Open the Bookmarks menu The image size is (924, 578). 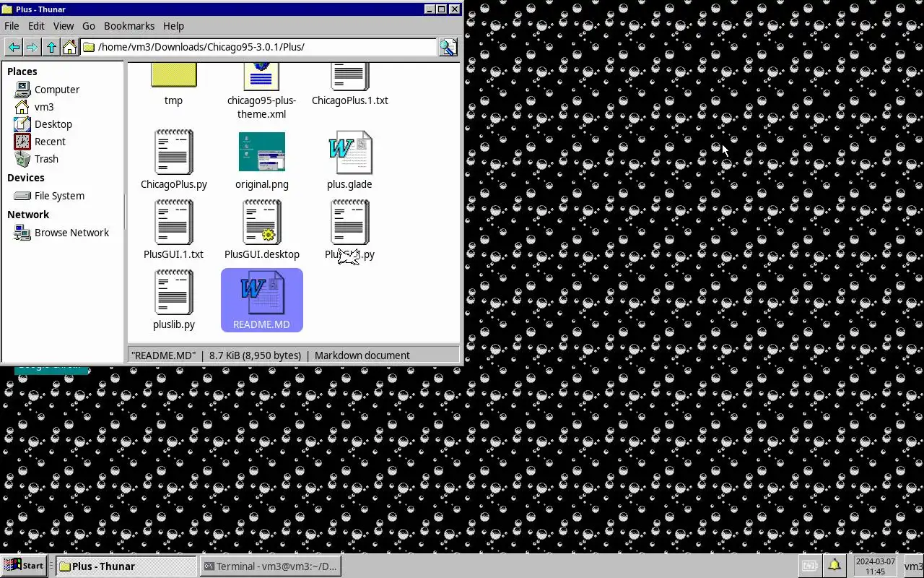(x=129, y=26)
